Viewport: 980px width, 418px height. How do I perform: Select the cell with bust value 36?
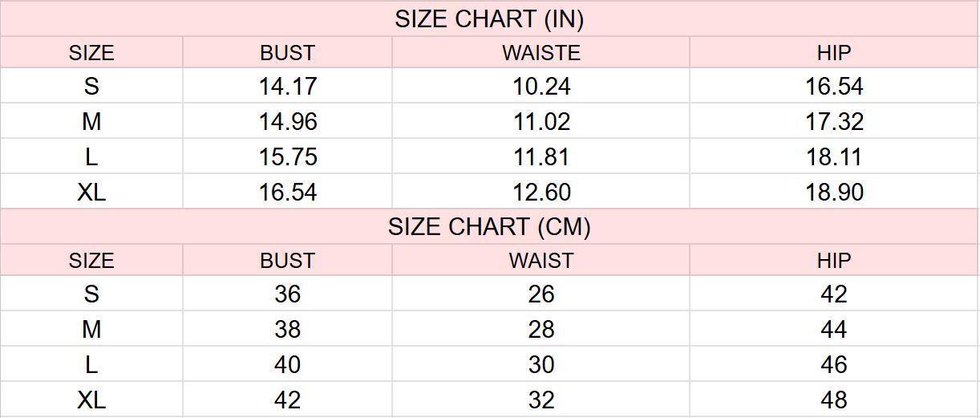click(288, 294)
